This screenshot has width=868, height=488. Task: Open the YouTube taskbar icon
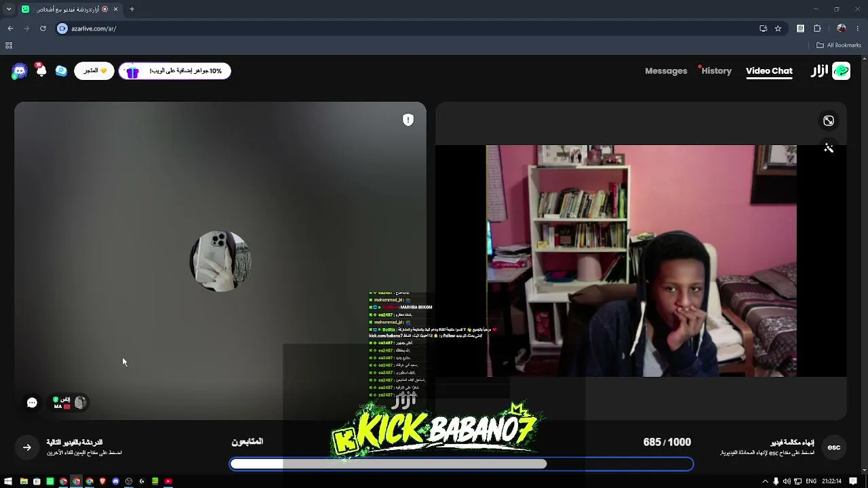(168, 481)
